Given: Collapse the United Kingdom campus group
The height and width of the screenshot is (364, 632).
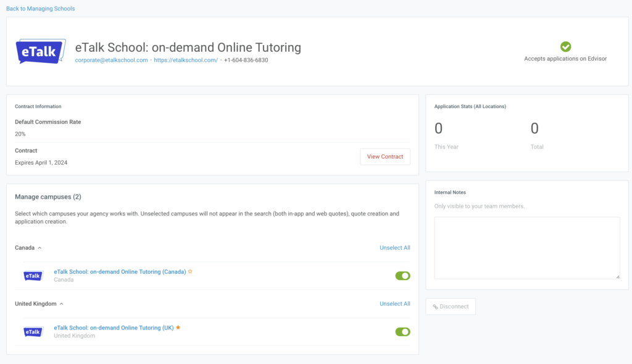Looking at the screenshot, I should tap(61, 304).
